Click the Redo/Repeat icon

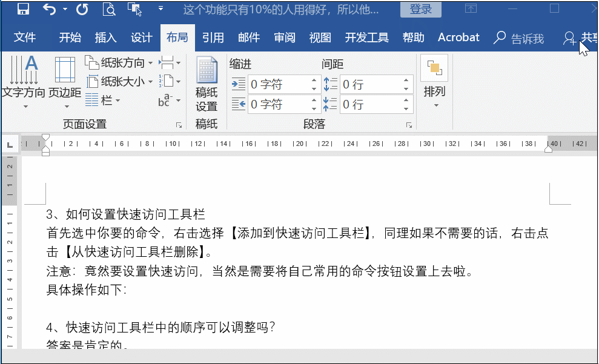(x=82, y=9)
